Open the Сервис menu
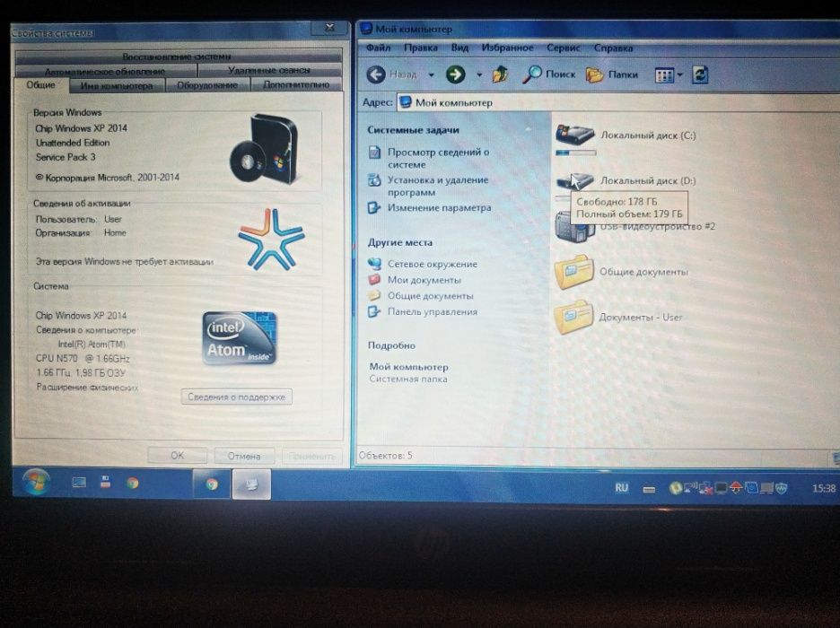The height and width of the screenshot is (628, 840). point(564,48)
